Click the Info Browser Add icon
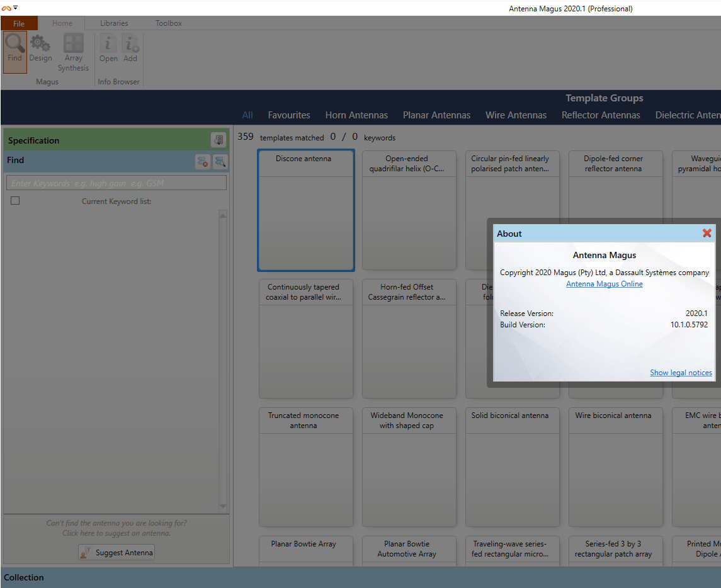Screen dimensions: 721x588 (x=130, y=48)
